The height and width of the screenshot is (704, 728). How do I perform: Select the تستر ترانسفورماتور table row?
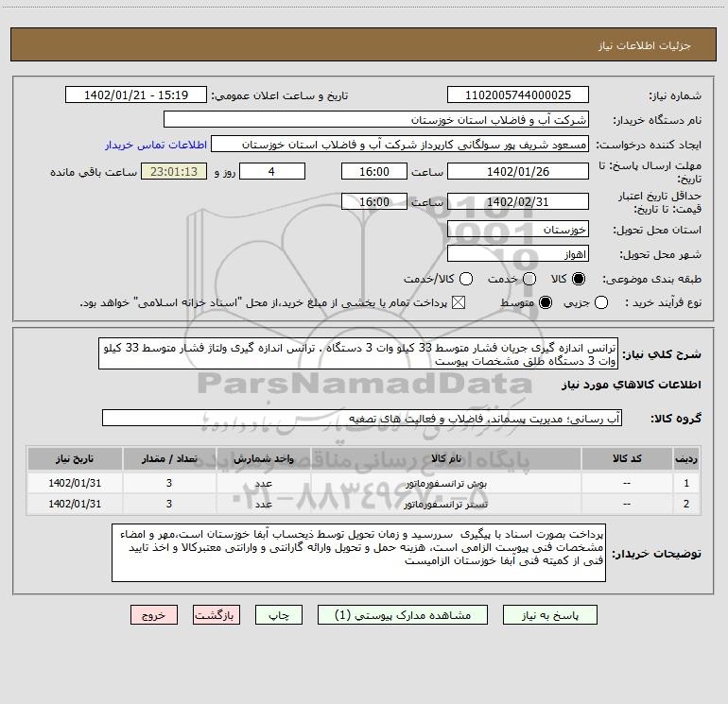coord(364,504)
